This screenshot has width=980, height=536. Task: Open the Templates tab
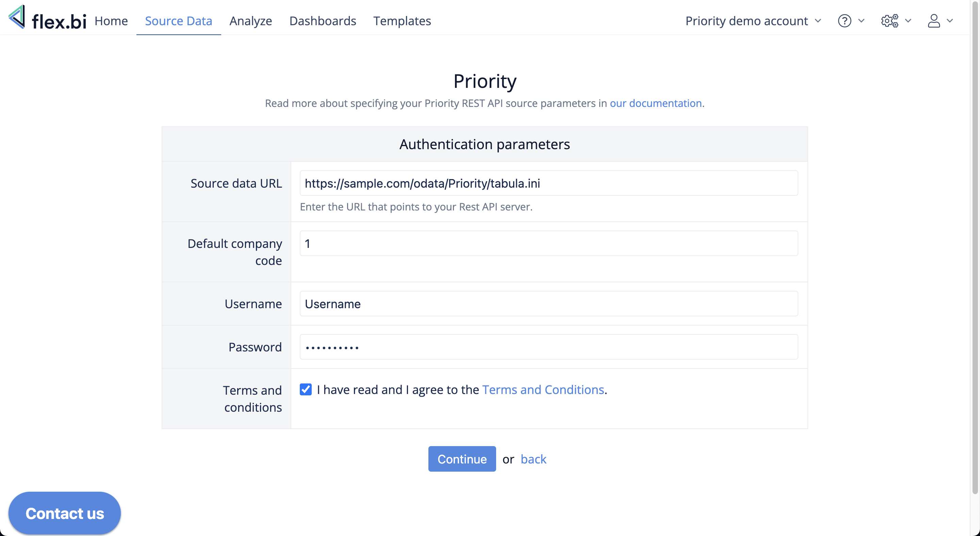pos(402,21)
